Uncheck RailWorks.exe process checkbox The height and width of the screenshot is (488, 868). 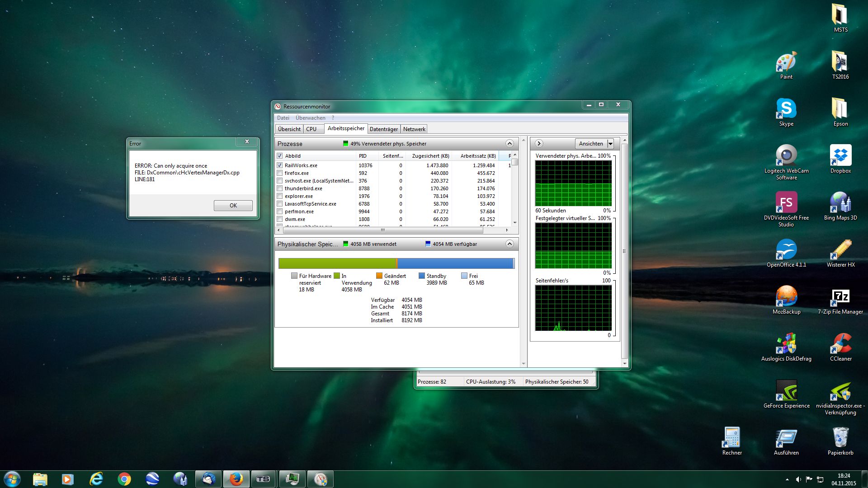click(279, 165)
